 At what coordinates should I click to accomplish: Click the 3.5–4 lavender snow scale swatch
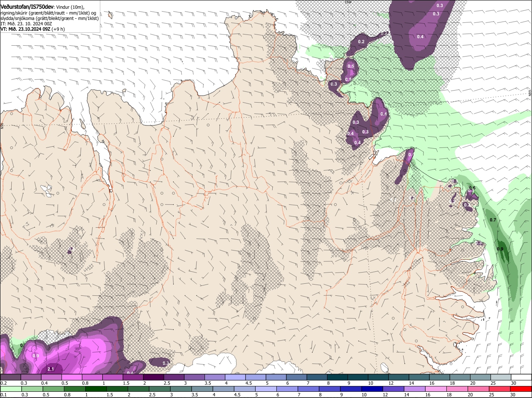point(214,377)
